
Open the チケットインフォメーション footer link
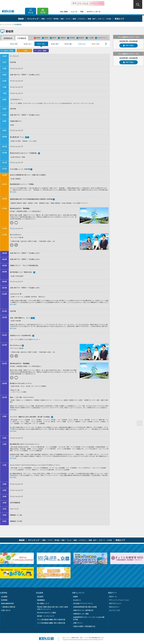point(119,600)
